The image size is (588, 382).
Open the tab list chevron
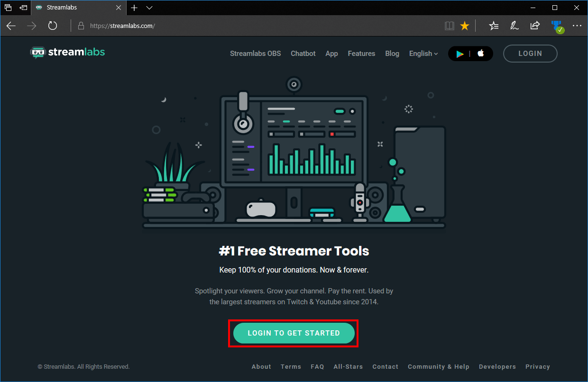[149, 8]
